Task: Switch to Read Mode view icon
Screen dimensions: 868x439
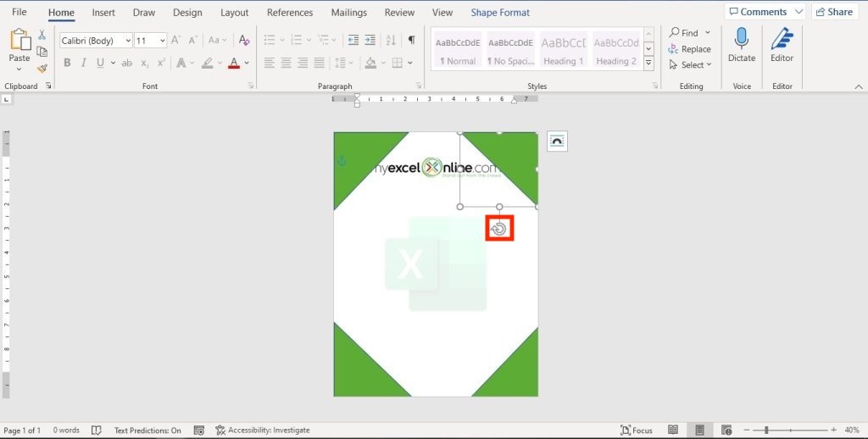Action: [672, 431]
